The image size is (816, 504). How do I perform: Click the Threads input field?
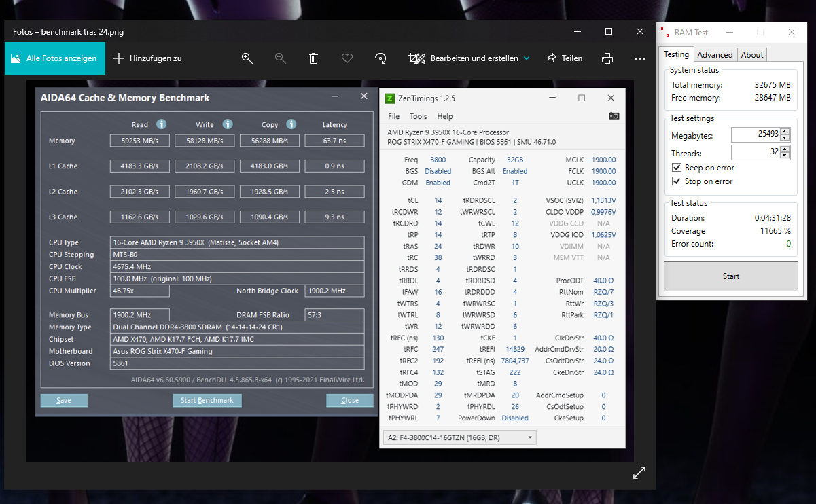[756, 152]
